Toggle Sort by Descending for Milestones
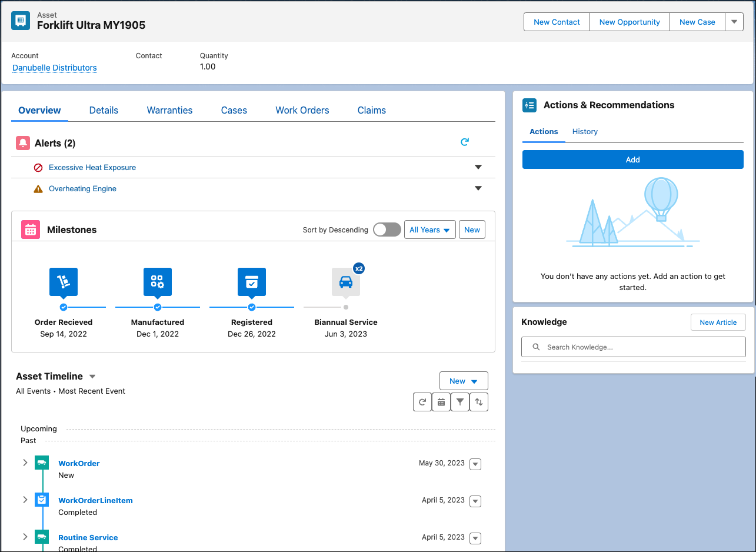This screenshot has height=552, width=756. [387, 230]
